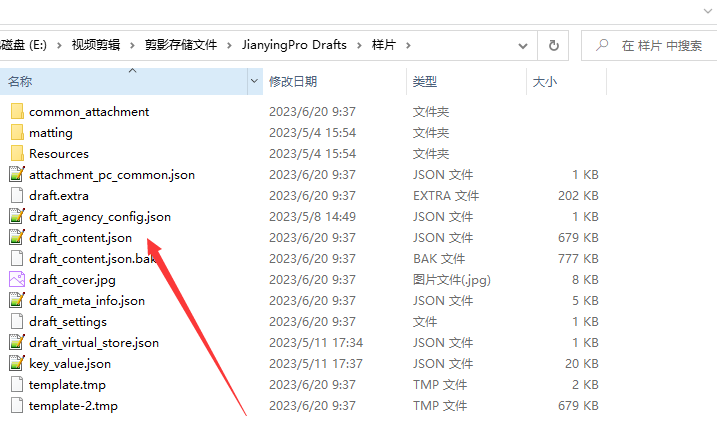The width and height of the screenshot is (717, 434).
Task: Click 样片 in the breadcrumb path
Action: (384, 45)
